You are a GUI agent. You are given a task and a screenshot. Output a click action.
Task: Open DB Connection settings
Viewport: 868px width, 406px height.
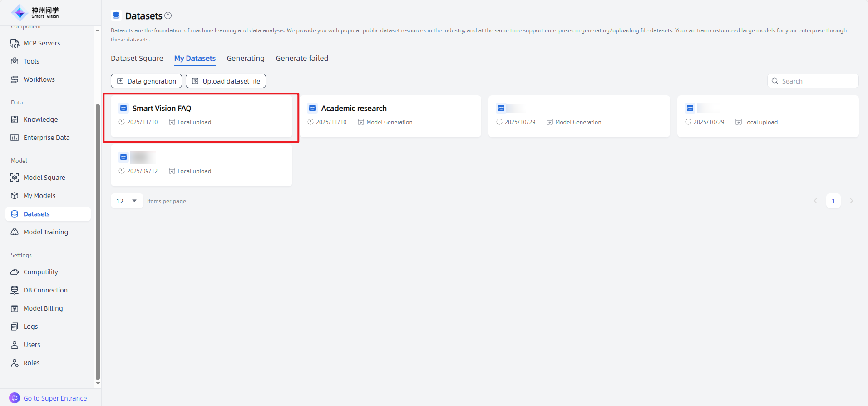[45, 290]
